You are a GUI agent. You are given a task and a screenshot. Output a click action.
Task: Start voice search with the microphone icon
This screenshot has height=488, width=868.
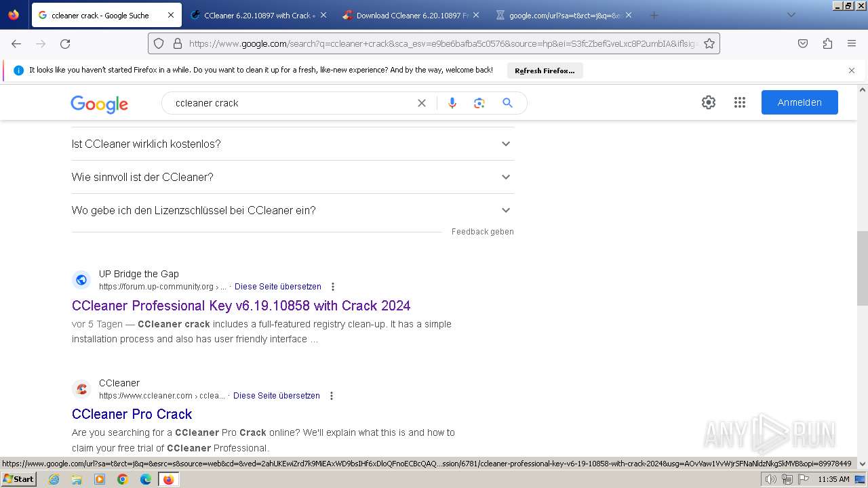452,103
